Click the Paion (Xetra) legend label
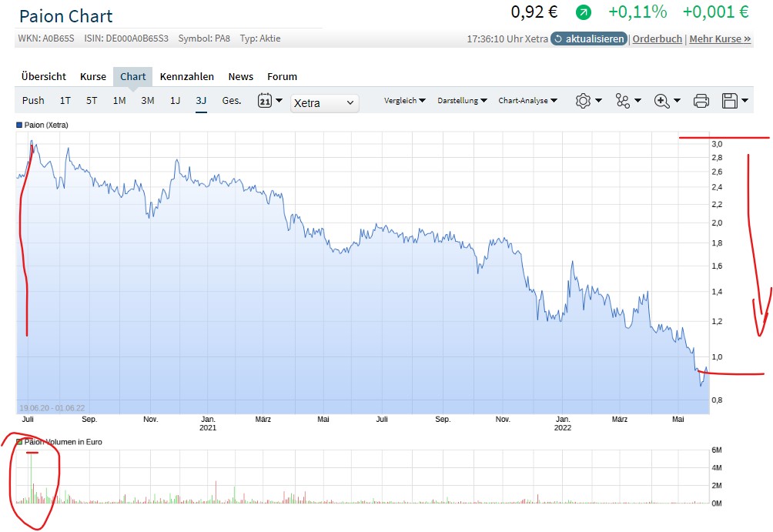This screenshot has width=773, height=532. click(46, 125)
